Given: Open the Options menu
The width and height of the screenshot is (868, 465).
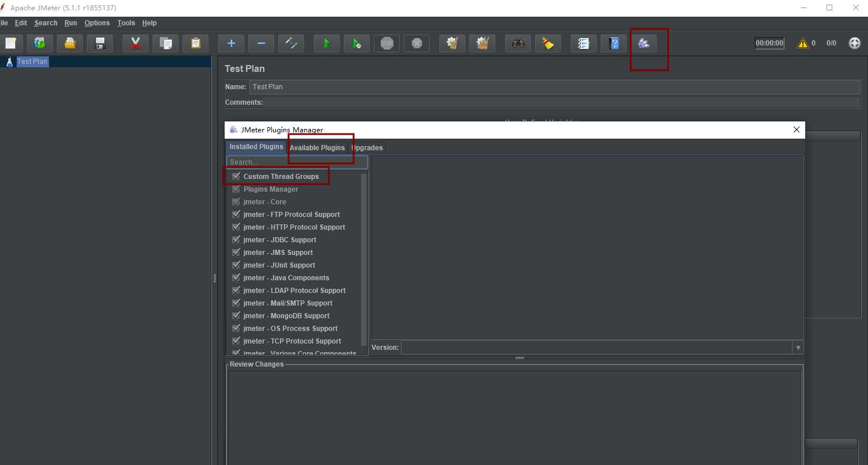Looking at the screenshot, I should click(x=97, y=23).
